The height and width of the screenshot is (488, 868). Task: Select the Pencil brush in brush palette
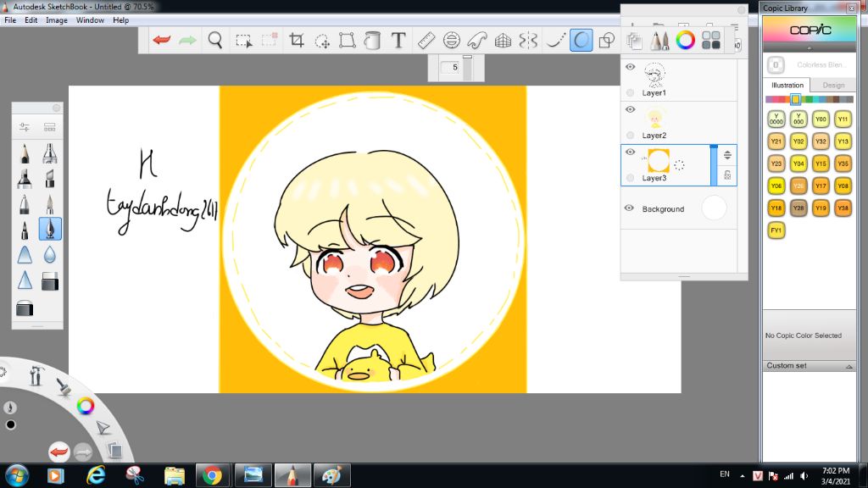25,153
